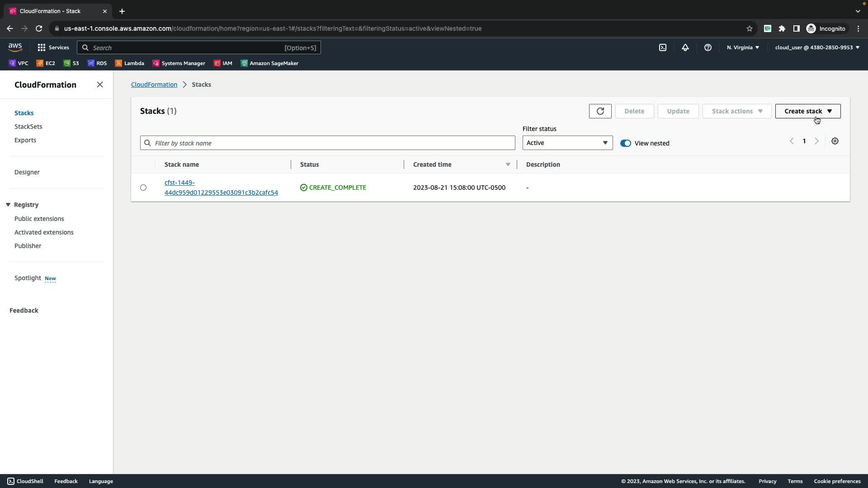Click the refresh stacks icon button
The image size is (868, 488).
pos(600,111)
